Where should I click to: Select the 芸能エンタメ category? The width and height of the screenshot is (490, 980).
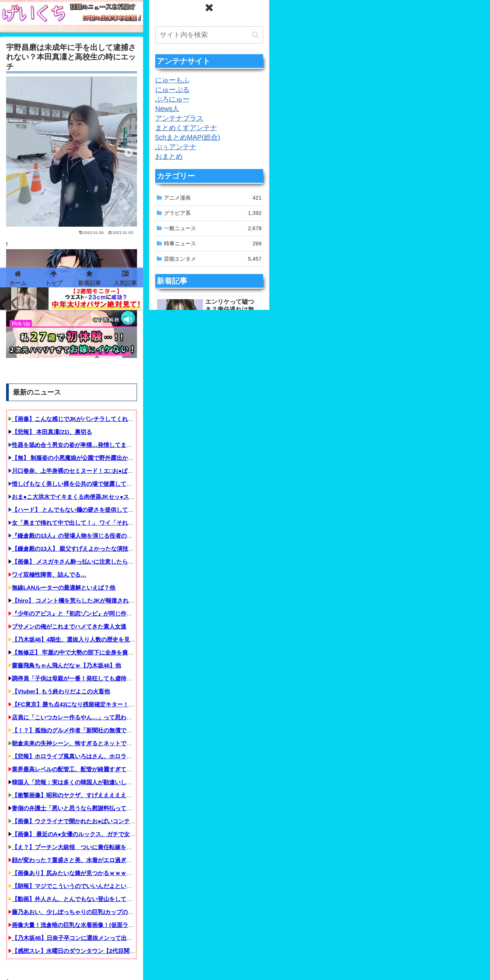(209, 259)
